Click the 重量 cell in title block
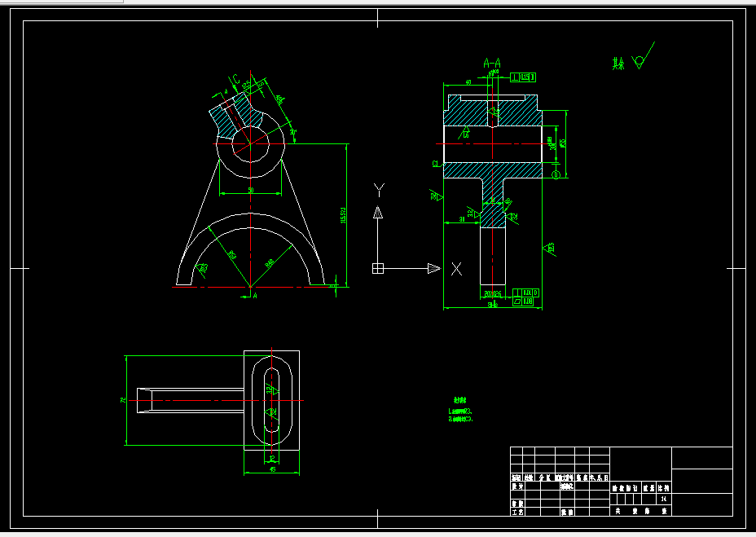Viewport: 756px width, 537px height. 648,488
